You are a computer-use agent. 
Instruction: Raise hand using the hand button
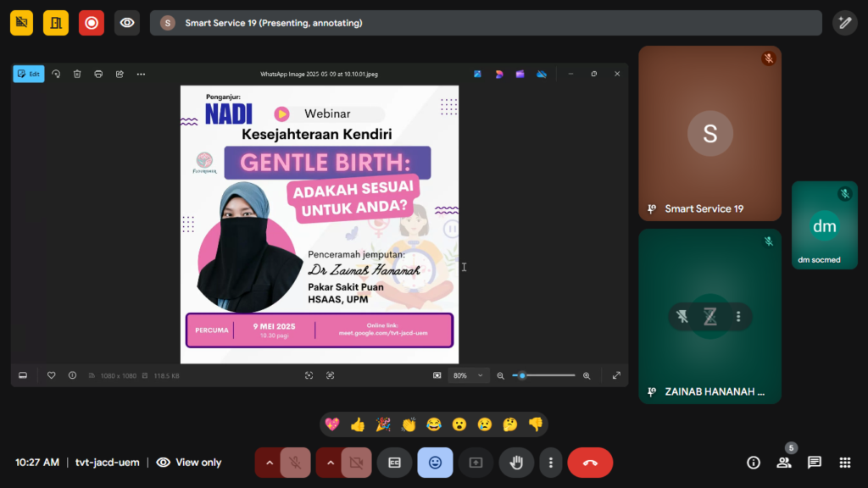516,463
